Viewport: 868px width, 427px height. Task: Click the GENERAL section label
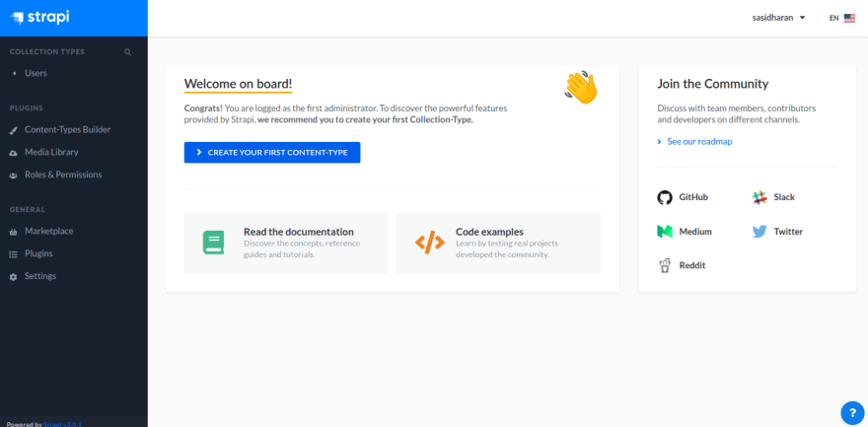pos(28,210)
